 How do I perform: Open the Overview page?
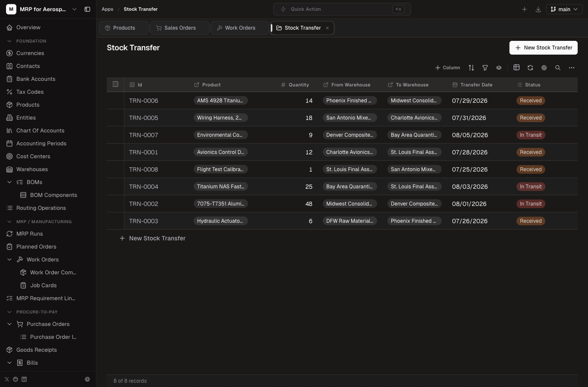[x=48, y=28]
